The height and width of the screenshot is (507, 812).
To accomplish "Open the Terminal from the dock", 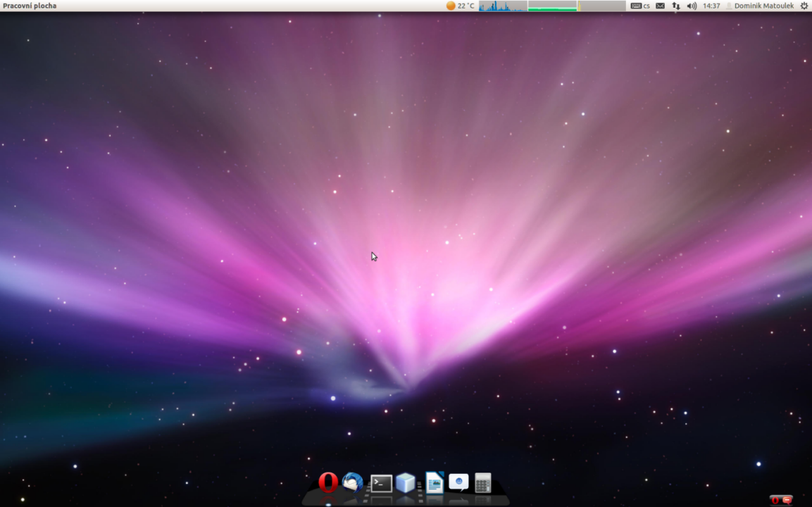I will 381,483.
